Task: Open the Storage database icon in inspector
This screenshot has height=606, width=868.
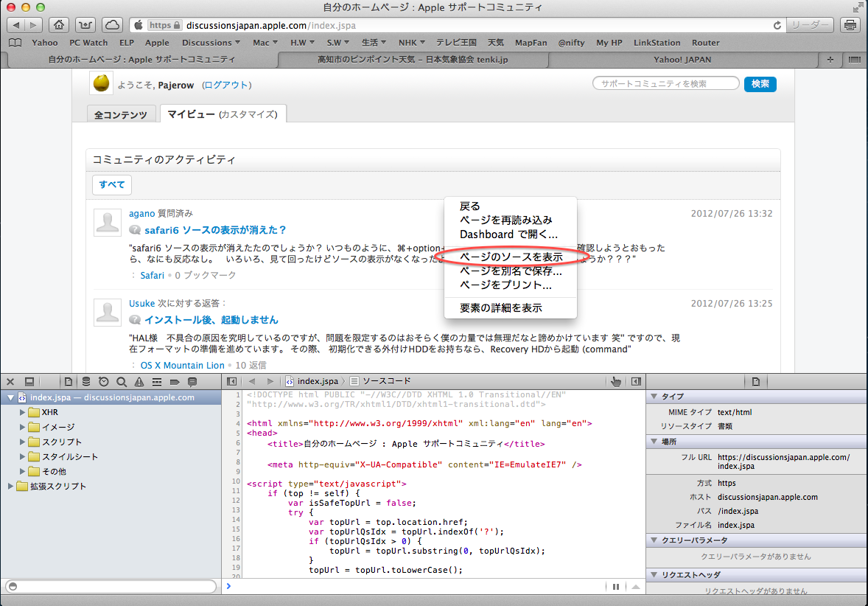Action: (86, 382)
